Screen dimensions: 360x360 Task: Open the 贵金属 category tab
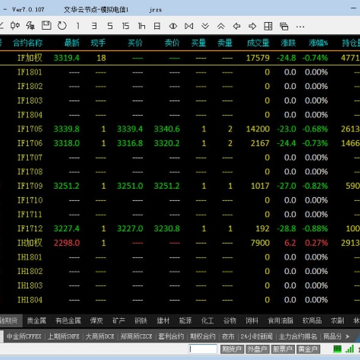(36, 321)
